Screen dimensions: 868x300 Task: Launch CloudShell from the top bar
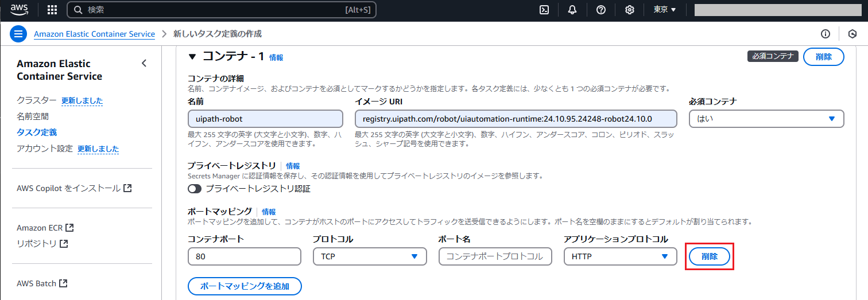click(544, 10)
